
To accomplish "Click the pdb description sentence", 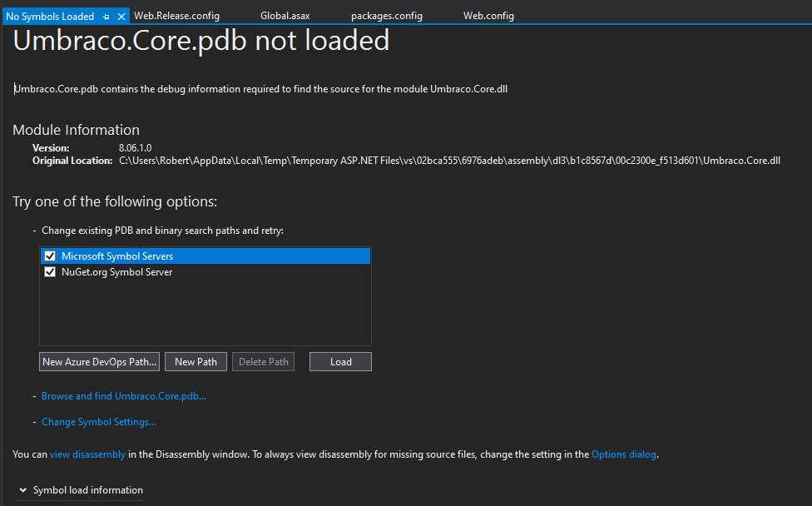I will [x=260, y=89].
